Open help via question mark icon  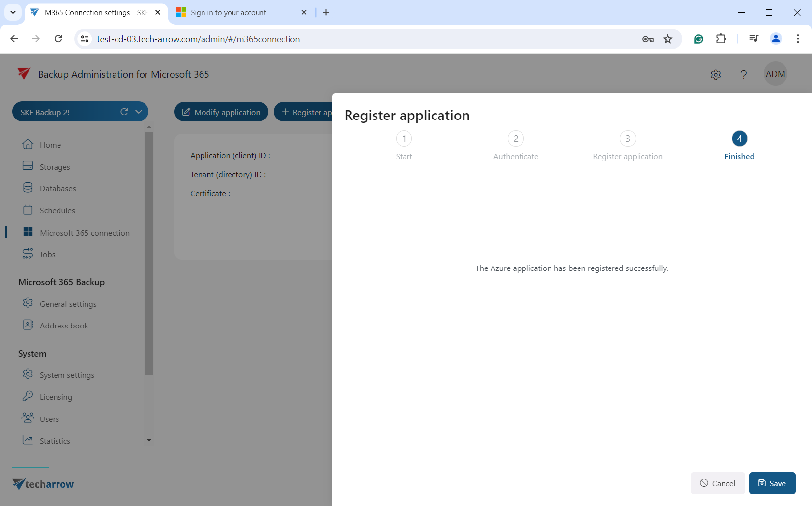point(743,75)
